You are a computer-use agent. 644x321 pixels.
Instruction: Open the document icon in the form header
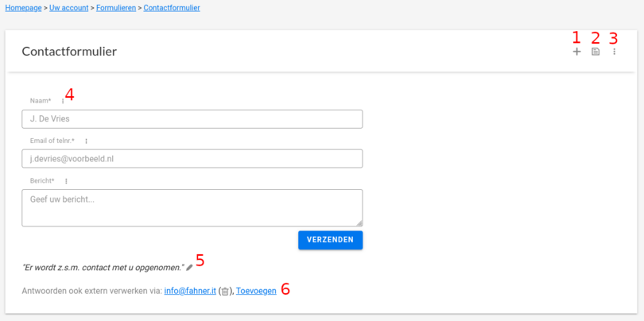tap(596, 52)
